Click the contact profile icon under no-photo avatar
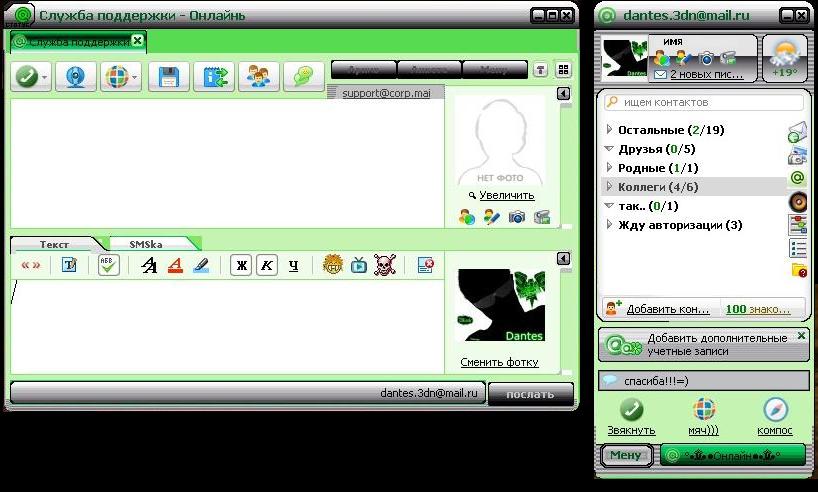The height and width of the screenshot is (492, 818). click(467, 217)
